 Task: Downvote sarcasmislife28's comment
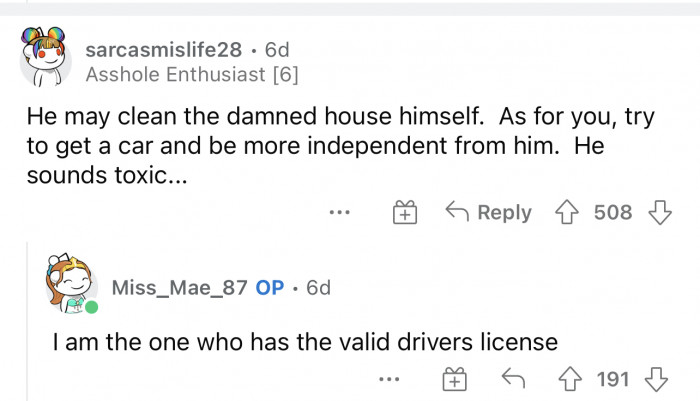(657, 213)
